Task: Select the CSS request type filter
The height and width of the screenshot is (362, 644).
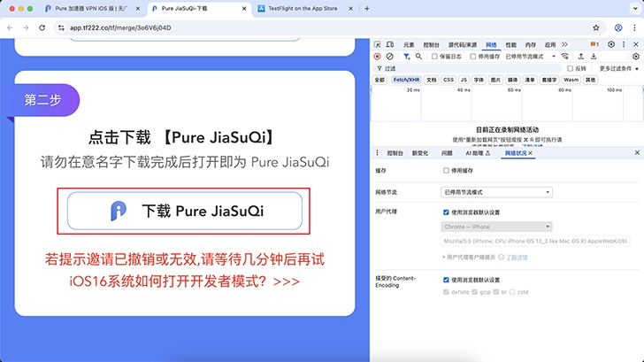Action: pyautogui.click(x=448, y=80)
